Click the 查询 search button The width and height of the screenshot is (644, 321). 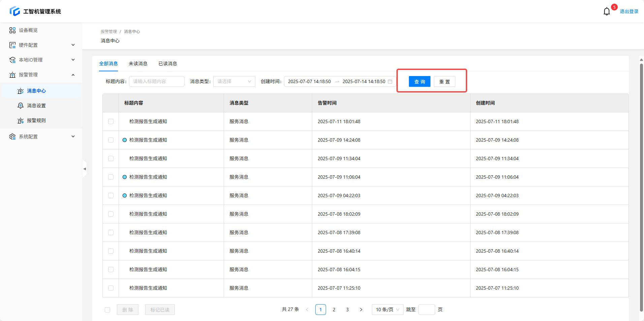click(x=419, y=81)
